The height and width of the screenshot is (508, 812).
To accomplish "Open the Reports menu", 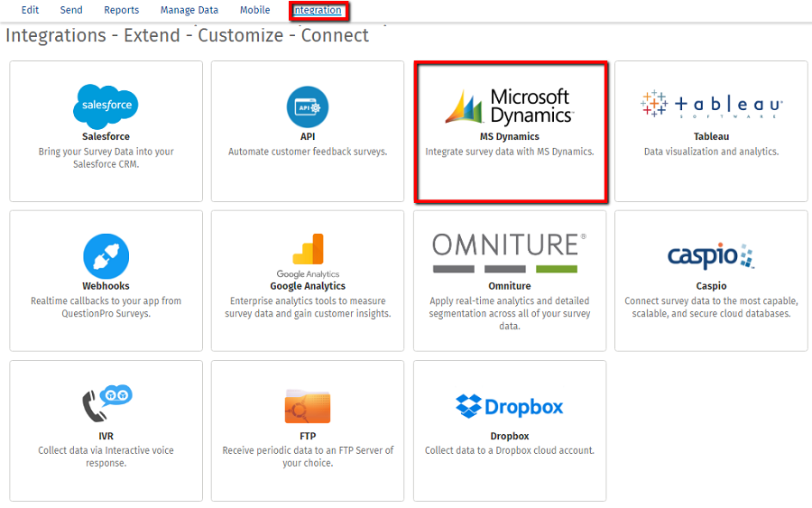I will 121,10.
